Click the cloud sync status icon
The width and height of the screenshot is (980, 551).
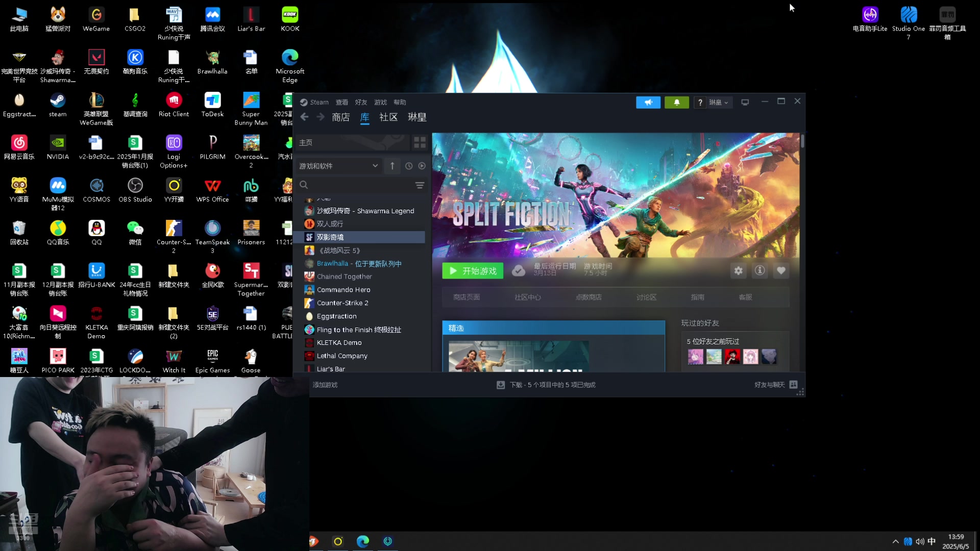[519, 271]
